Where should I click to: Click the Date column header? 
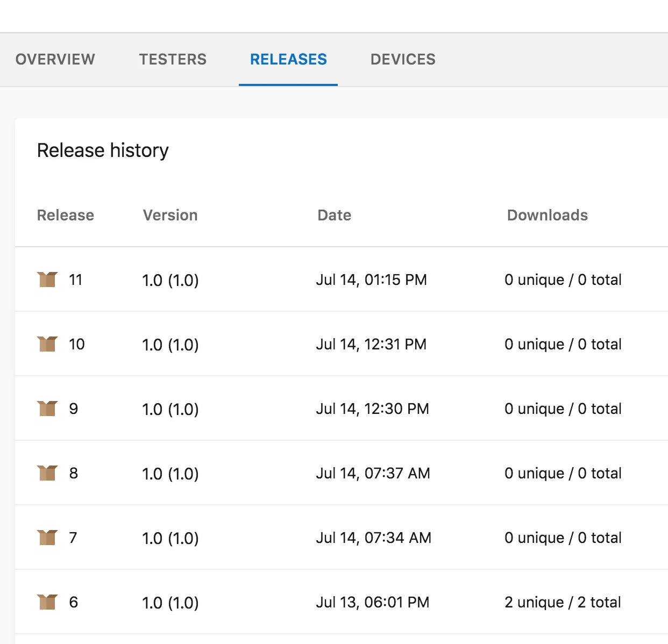click(334, 215)
